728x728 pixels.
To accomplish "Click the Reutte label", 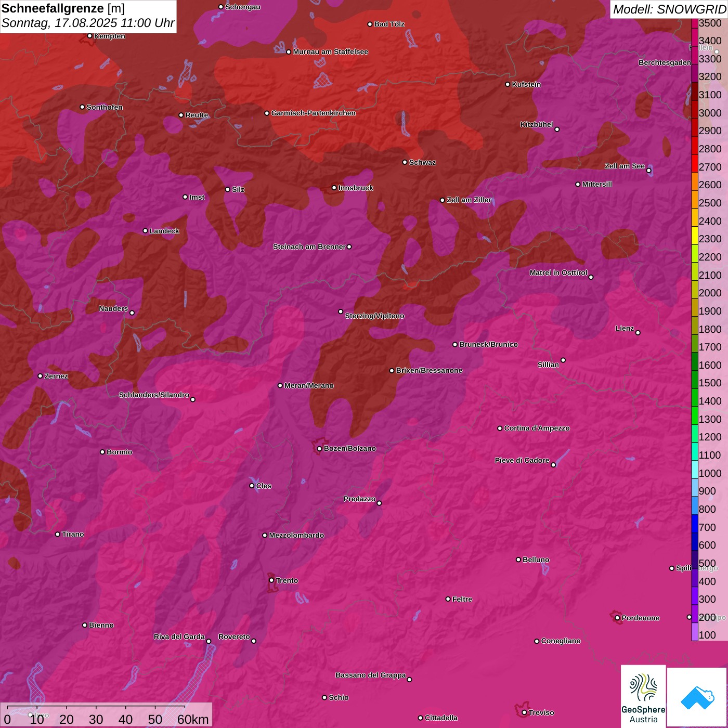I will 197,115.
